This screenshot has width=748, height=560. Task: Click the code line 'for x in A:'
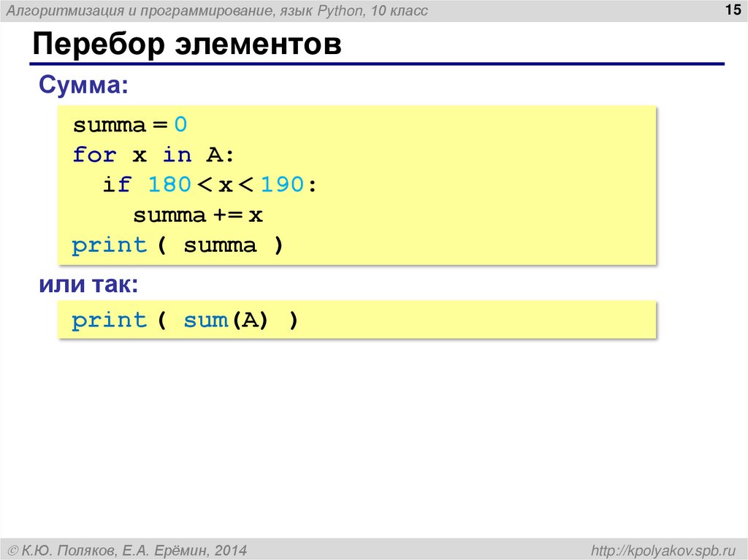pyautogui.click(x=153, y=155)
